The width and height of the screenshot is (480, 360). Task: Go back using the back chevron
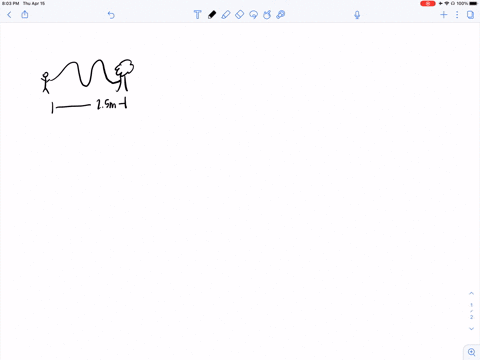point(9,15)
